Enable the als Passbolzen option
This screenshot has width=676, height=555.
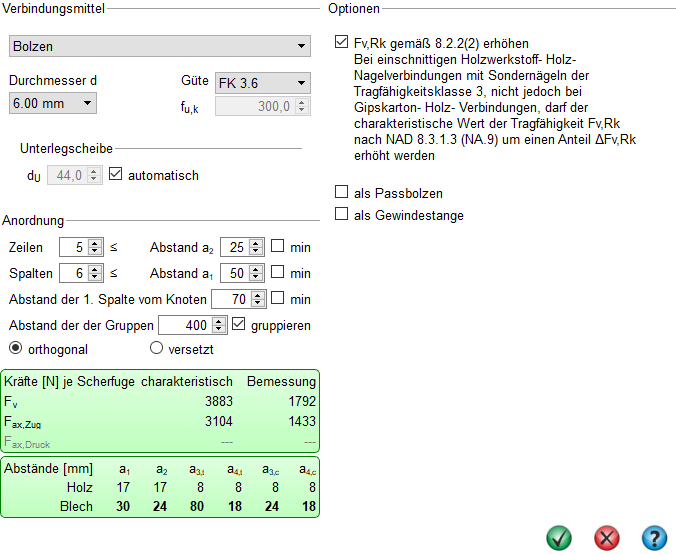(342, 192)
